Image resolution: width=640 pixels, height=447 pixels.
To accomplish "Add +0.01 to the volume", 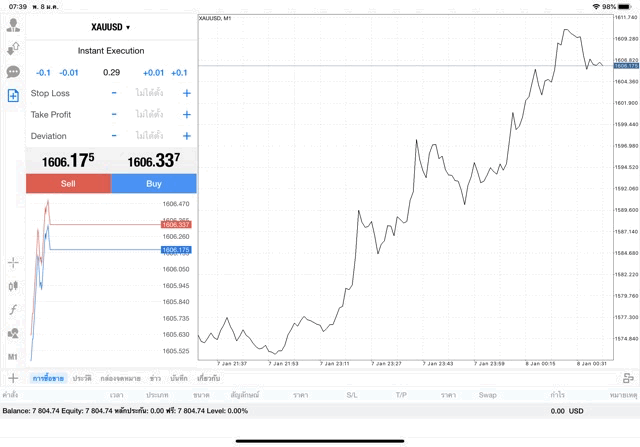I will click(153, 72).
